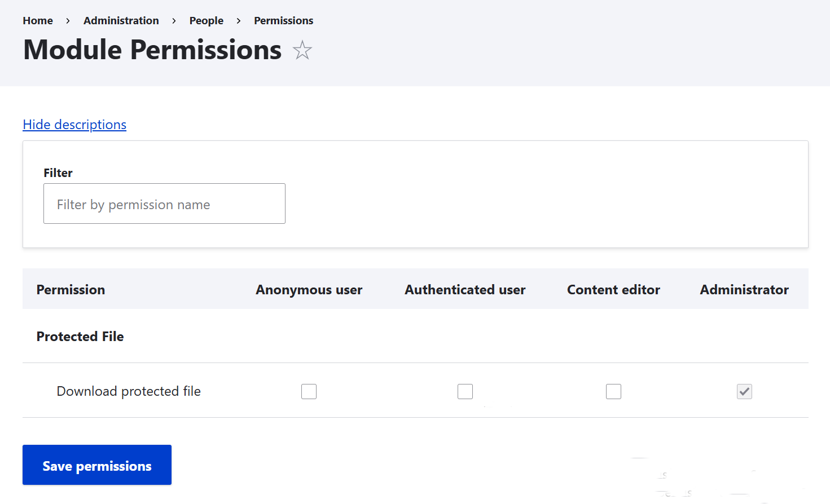Select the Permission column header

coord(71,289)
